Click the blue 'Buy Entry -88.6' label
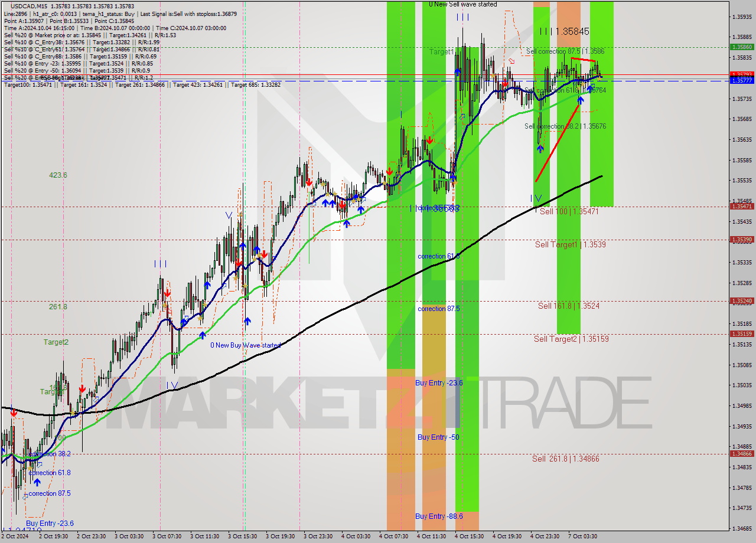Image resolution: width=756 pixels, height=543 pixels. coord(439,516)
